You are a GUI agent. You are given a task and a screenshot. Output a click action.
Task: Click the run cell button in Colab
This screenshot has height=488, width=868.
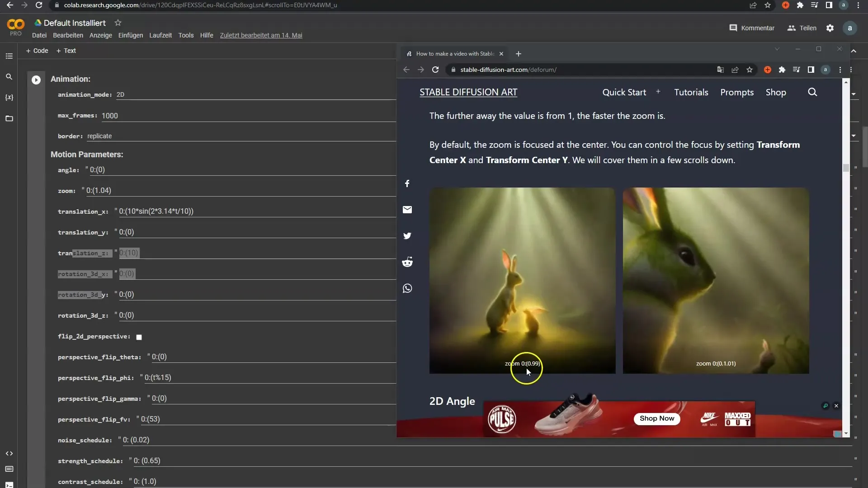36,79
